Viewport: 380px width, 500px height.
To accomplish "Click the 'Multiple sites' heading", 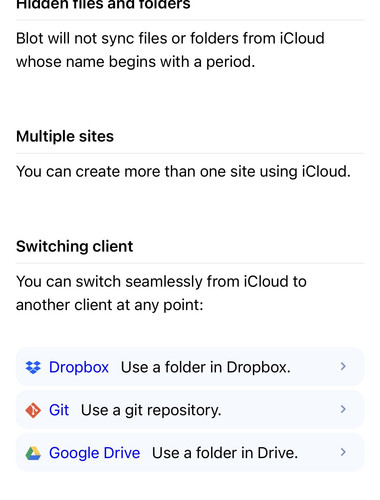I will pyautogui.click(x=65, y=136).
